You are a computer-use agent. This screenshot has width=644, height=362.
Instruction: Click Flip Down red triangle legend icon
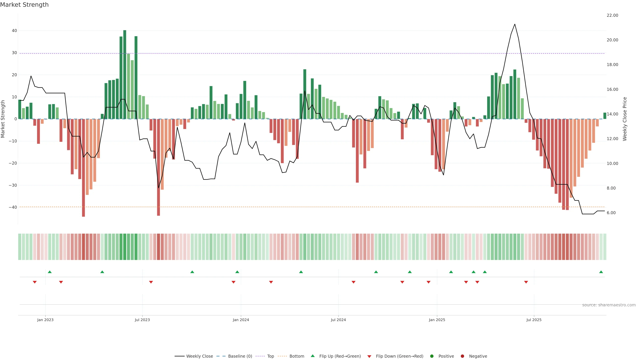click(369, 356)
